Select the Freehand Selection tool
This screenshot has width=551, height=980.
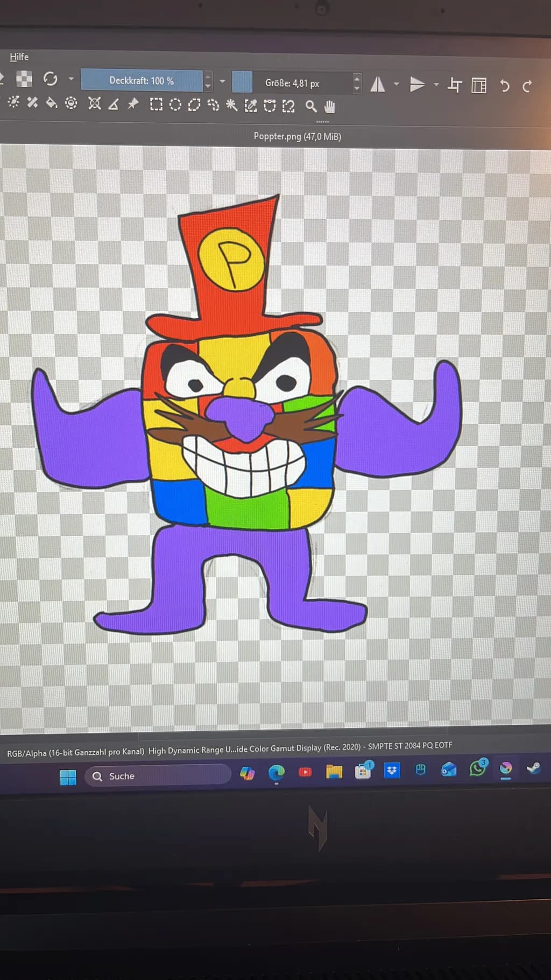pos(213,105)
